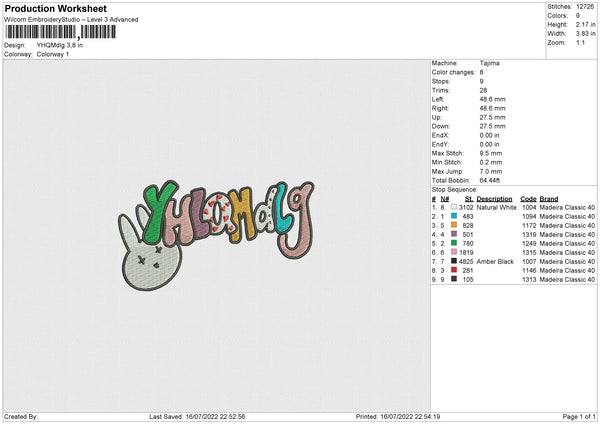
Task: Click the purple swatch in code 1319 row
Action: point(454,234)
